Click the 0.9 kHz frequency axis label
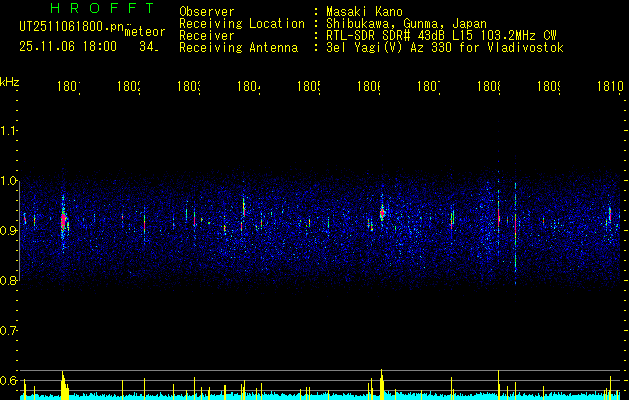The image size is (629, 400). [8, 230]
